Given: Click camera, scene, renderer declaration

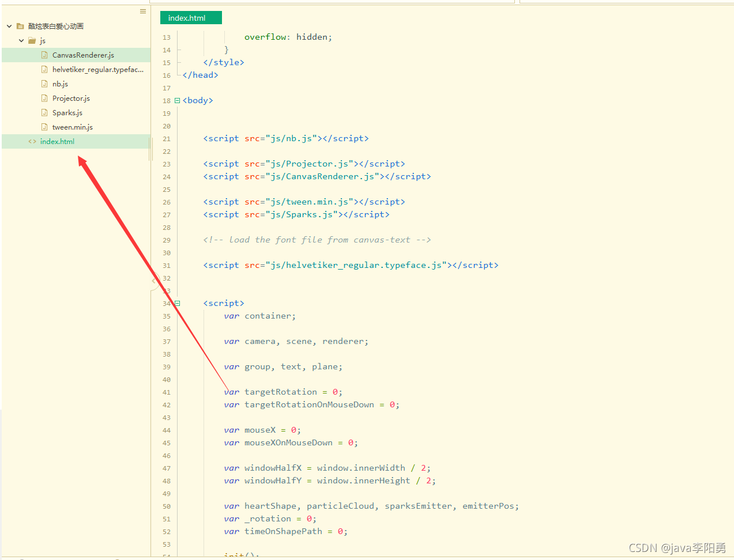Looking at the screenshot, I should 296,341.
